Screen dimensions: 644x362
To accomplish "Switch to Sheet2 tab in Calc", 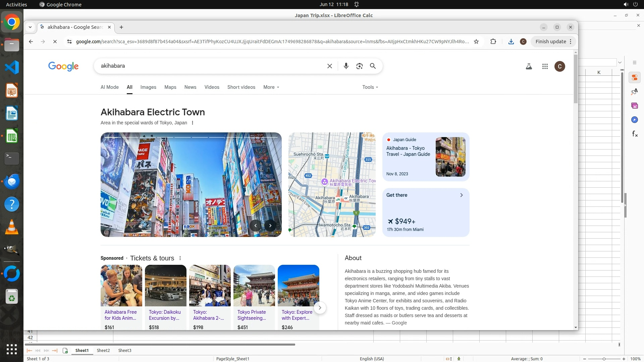I will click(103, 350).
